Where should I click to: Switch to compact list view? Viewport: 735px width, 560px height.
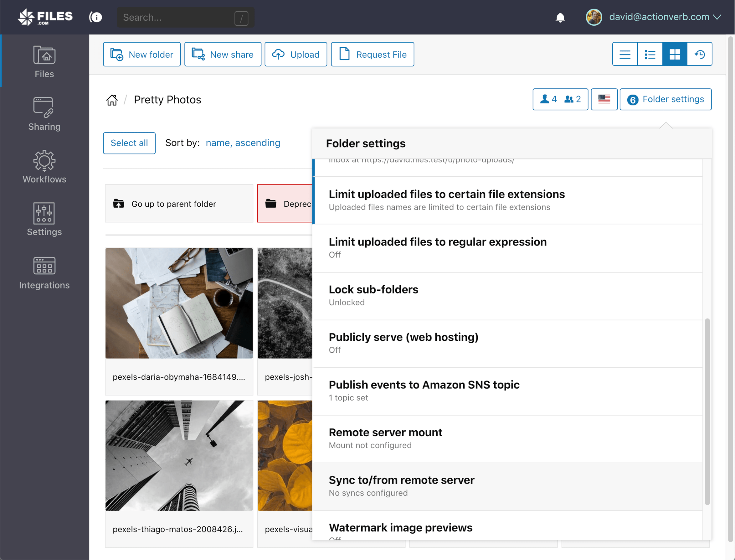[625, 54]
